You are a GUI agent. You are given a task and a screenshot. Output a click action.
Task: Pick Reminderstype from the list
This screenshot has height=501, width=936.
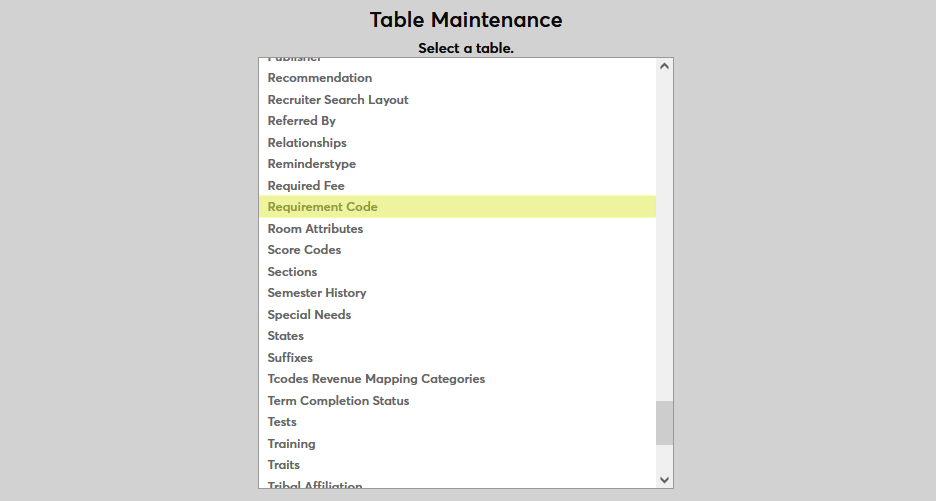[x=312, y=164]
